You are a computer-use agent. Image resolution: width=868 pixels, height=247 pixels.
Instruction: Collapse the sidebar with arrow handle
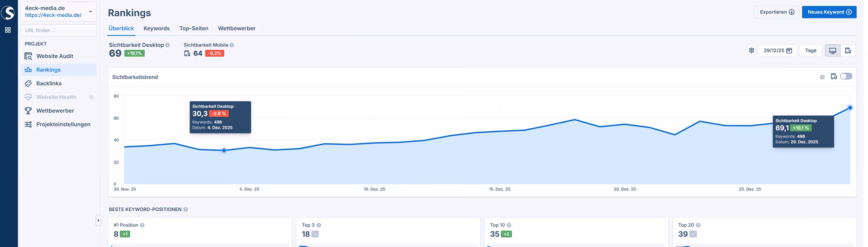(x=98, y=220)
